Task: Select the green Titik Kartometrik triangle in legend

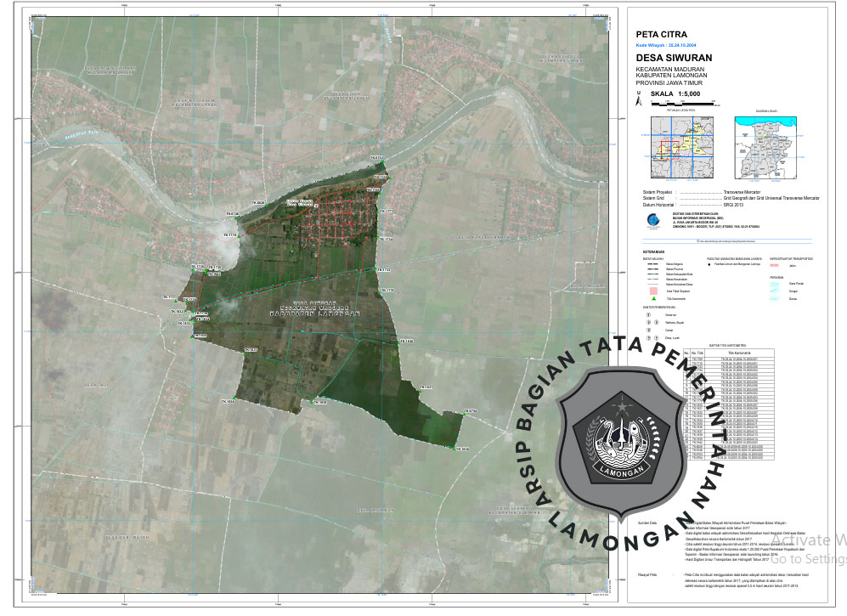Action: [x=652, y=298]
